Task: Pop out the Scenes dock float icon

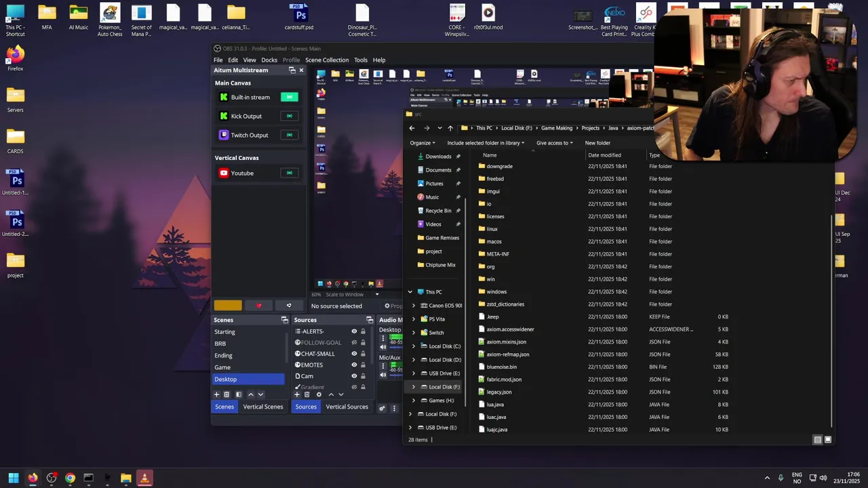Action: (x=285, y=320)
